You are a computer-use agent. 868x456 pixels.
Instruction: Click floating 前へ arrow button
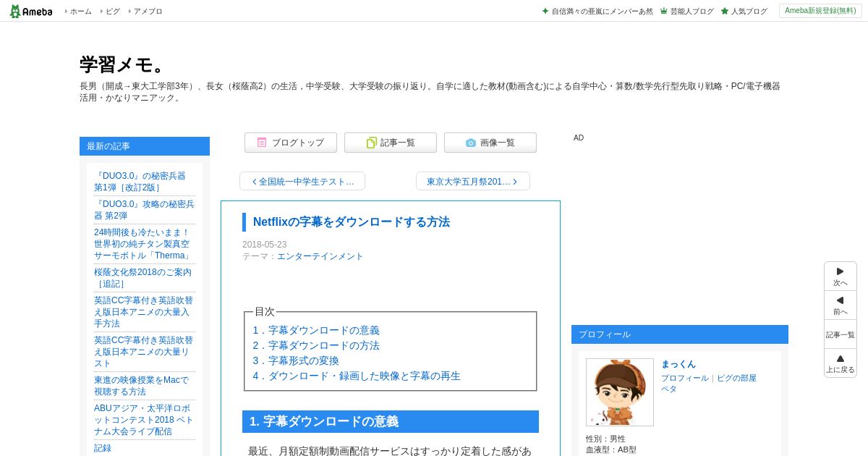click(841, 305)
